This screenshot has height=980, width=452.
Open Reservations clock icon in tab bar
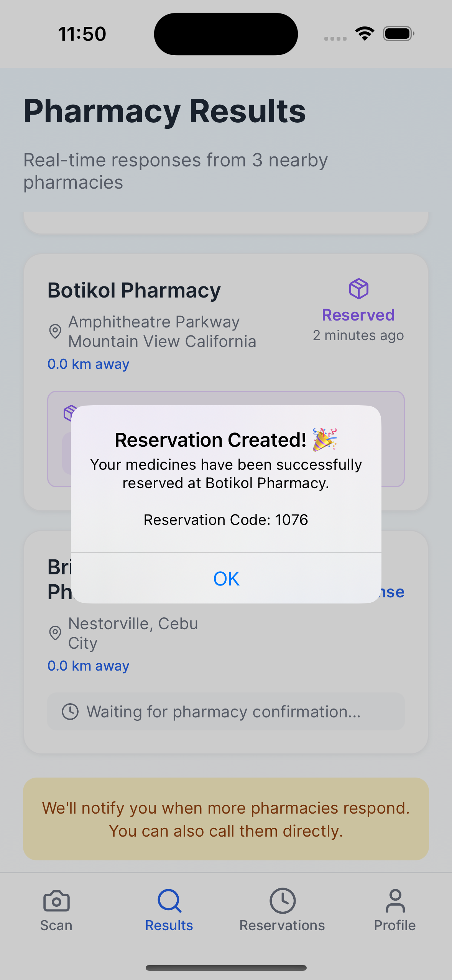(282, 901)
